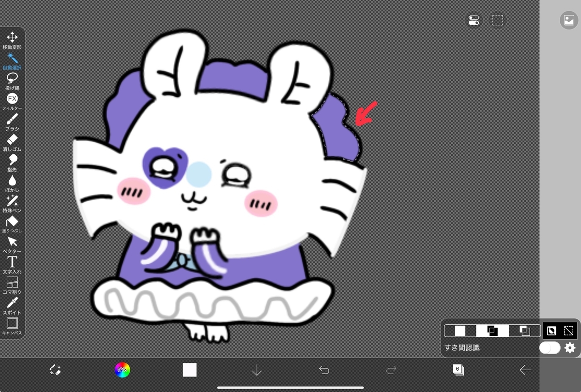581x392 pixels.
Task: Clear the selection with deselect icon
Action: point(569,331)
